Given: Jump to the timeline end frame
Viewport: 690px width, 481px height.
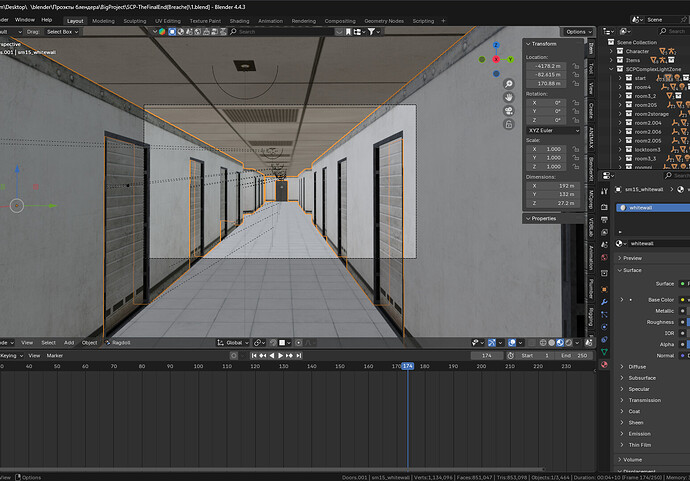Looking at the screenshot, I should click(298, 356).
